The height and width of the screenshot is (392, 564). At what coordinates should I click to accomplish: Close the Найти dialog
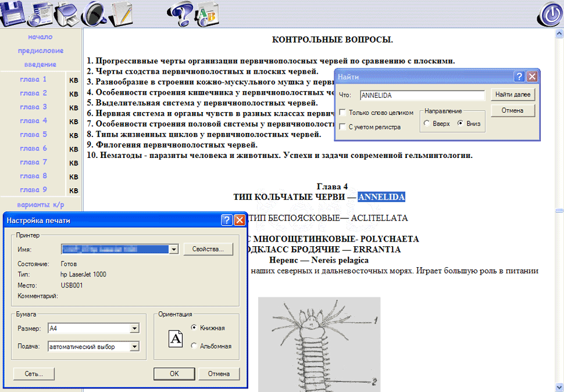[x=532, y=77]
